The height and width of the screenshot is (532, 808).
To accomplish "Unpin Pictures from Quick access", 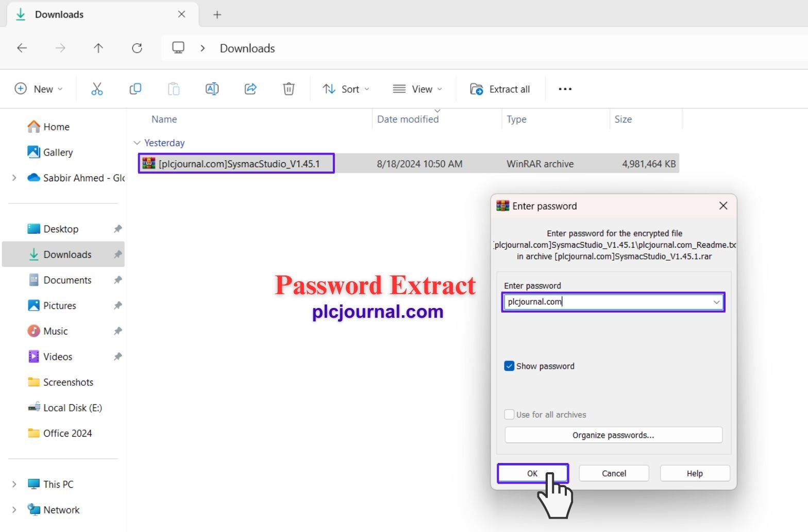I will [118, 305].
